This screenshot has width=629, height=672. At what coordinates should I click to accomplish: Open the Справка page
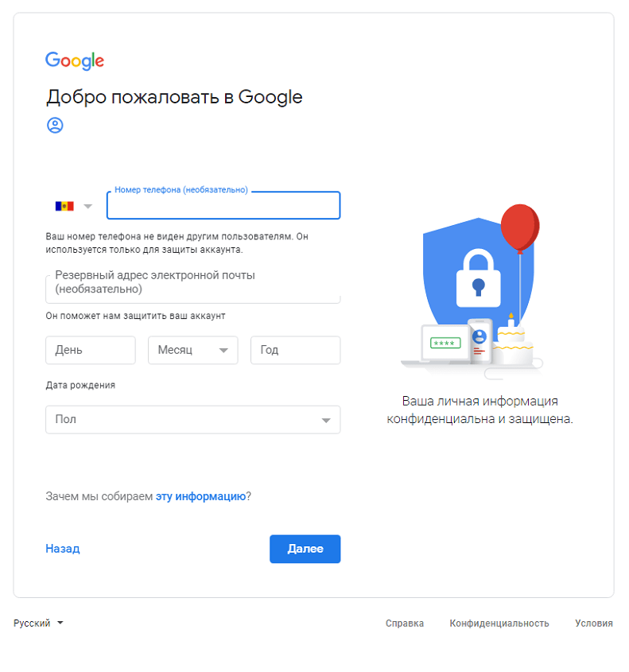point(405,623)
